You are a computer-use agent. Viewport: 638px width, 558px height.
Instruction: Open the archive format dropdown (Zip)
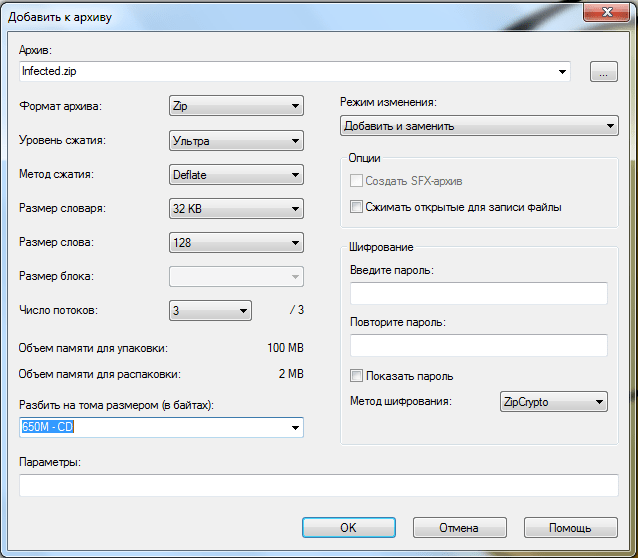pyautogui.click(x=236, y=106)
